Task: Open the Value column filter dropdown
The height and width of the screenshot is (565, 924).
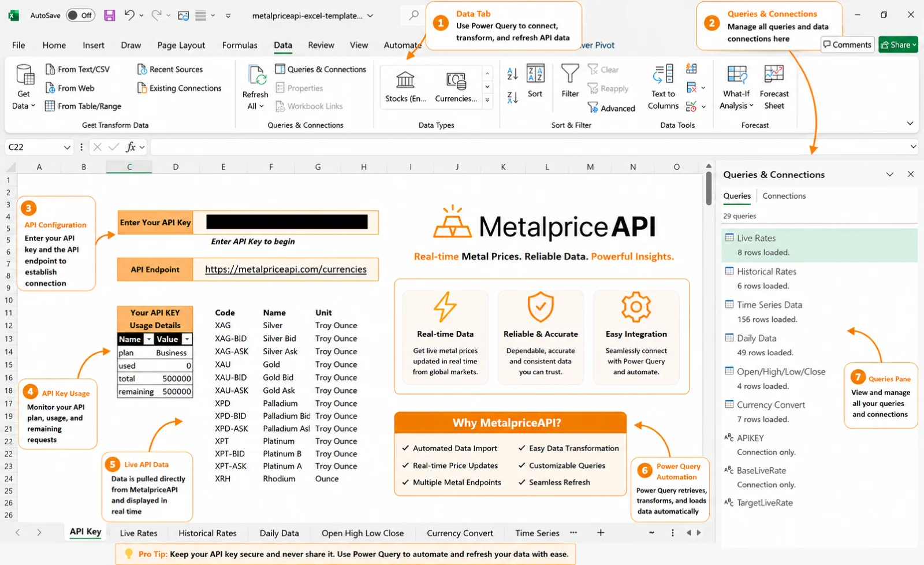Action: click(187, 339)
